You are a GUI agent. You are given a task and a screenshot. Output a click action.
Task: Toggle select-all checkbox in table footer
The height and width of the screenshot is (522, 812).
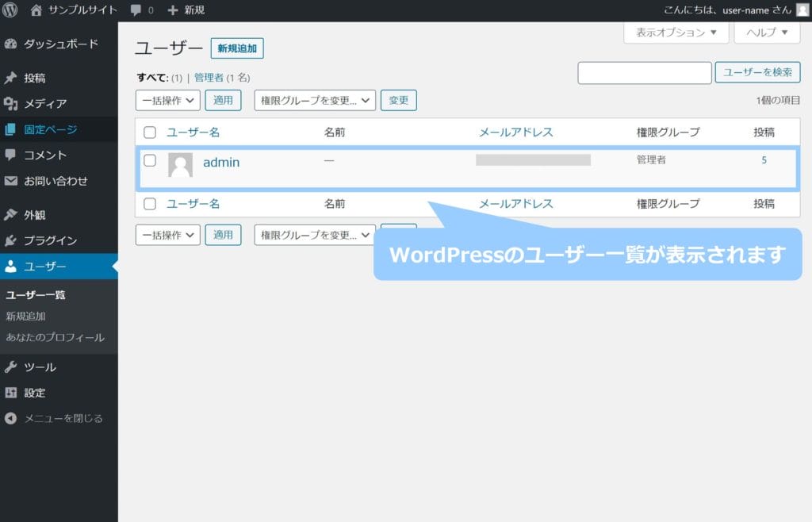pos(149,204)
